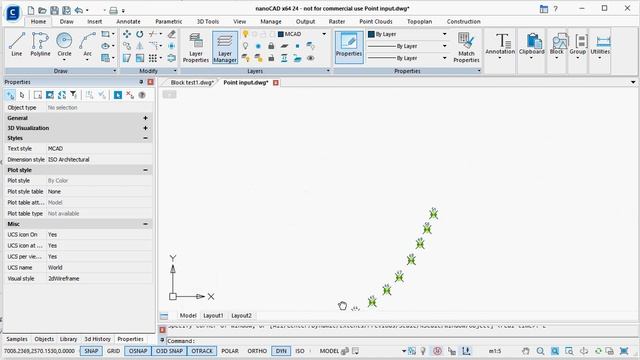640x360 pixels.
Task: Collapse the Styles section
Action: [145, 138]
